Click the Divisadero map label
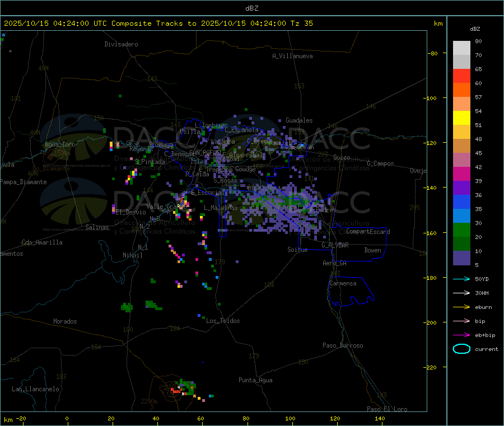504x426 pixels. [x=121, y=44]
